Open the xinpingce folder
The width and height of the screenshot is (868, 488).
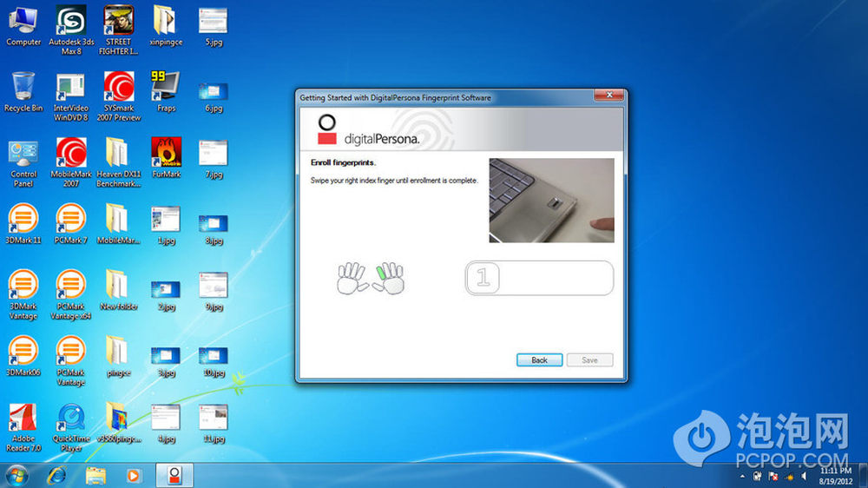click(166, 26)
